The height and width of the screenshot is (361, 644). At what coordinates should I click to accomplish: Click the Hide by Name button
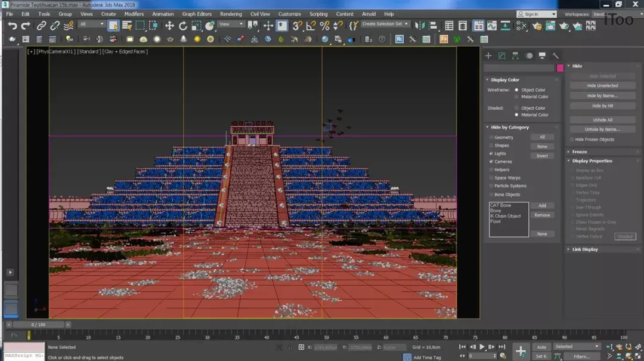[602, 95]
